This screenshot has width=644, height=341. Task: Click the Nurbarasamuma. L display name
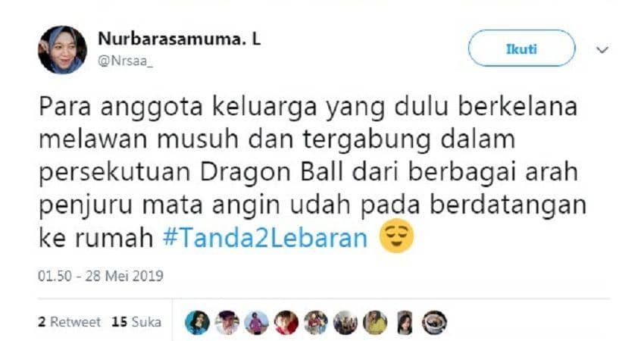180,39
